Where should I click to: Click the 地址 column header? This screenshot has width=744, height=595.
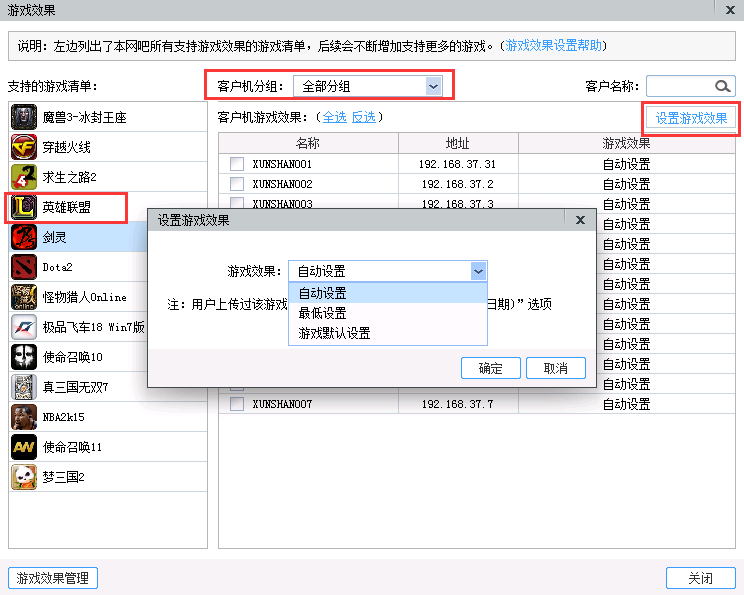(458, 143)
